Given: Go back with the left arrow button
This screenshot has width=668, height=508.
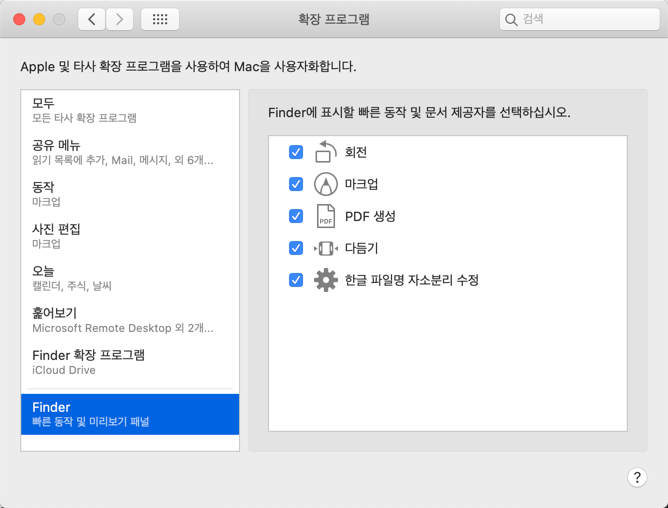Looking at the screenshot, I should 92,19.
